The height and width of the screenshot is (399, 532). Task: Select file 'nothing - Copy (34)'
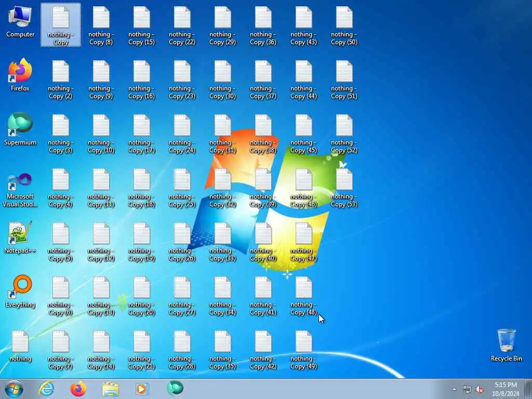click(x=222, y=296)
